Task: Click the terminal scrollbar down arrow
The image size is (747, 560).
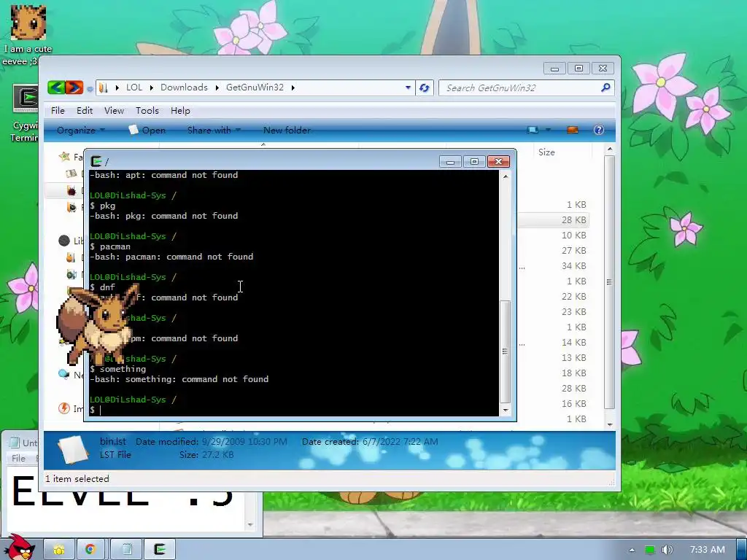Action: 506,410
